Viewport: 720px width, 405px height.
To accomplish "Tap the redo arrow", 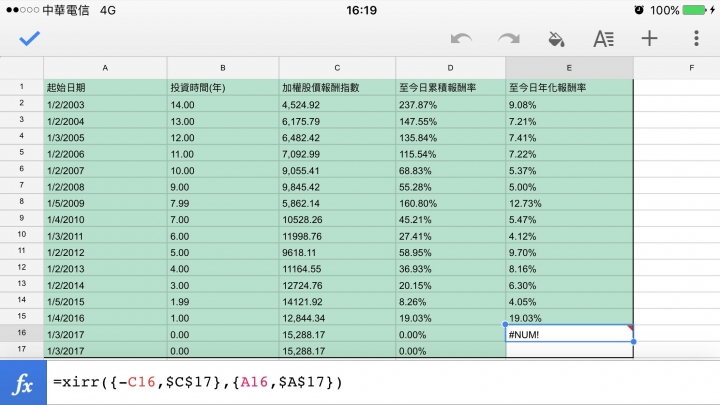I will [509, 39].
